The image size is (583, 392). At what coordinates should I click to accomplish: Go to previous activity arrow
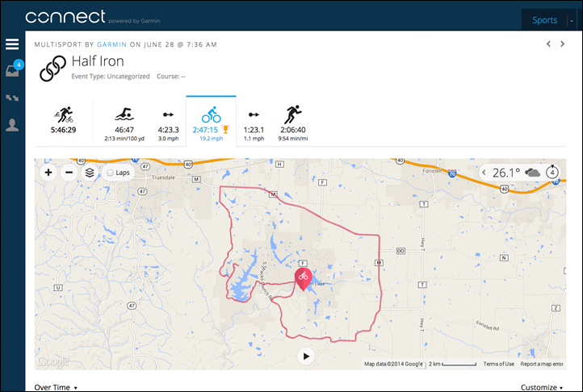click(x=548, y=44)
